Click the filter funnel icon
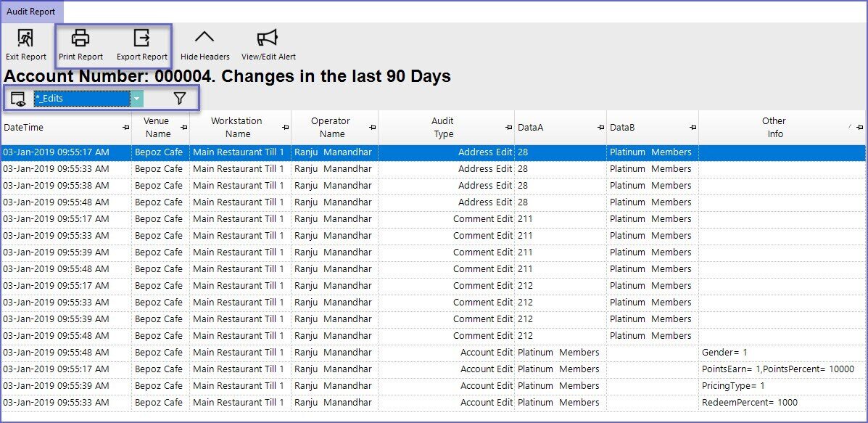868x423 pixels. tap(180, 99)
